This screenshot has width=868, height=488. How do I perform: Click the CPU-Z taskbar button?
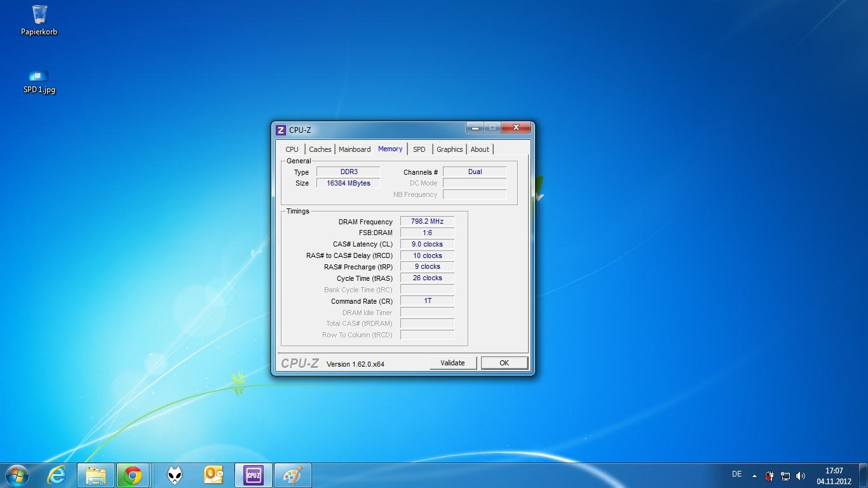[x=253, y=475]
